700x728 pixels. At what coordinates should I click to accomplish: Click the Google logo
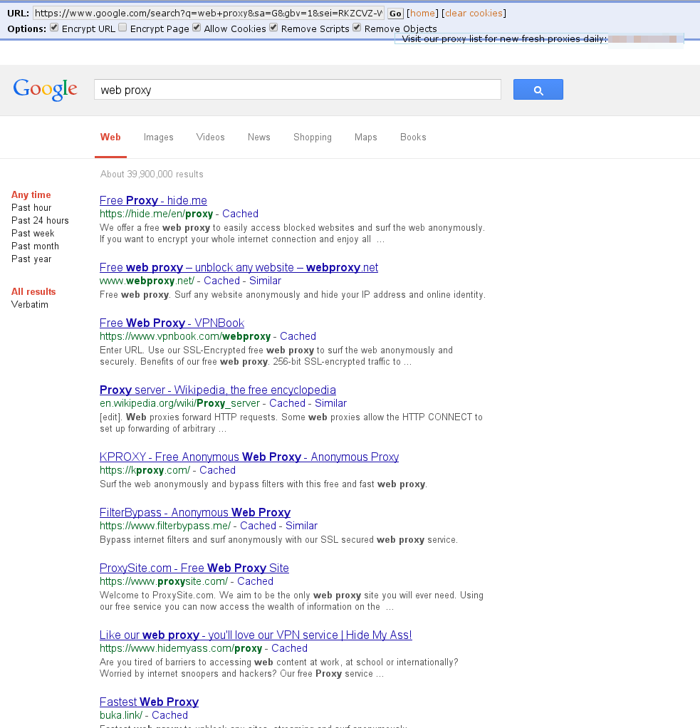point(45,89)
